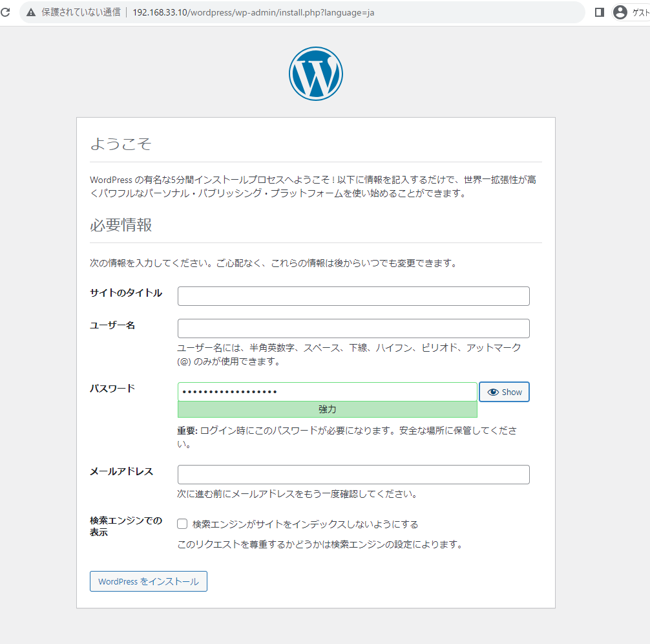Screen dimensions: 650x644
Task: Click the username allowed-characters hint text
Action: pos(349,354)
